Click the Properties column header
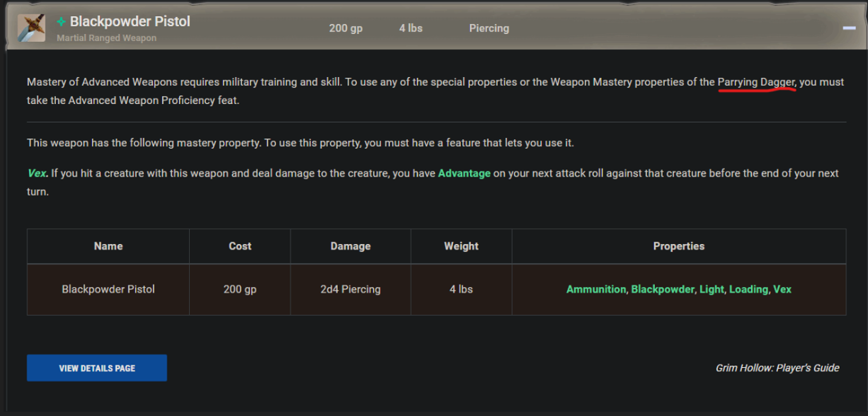 point(679,246)
